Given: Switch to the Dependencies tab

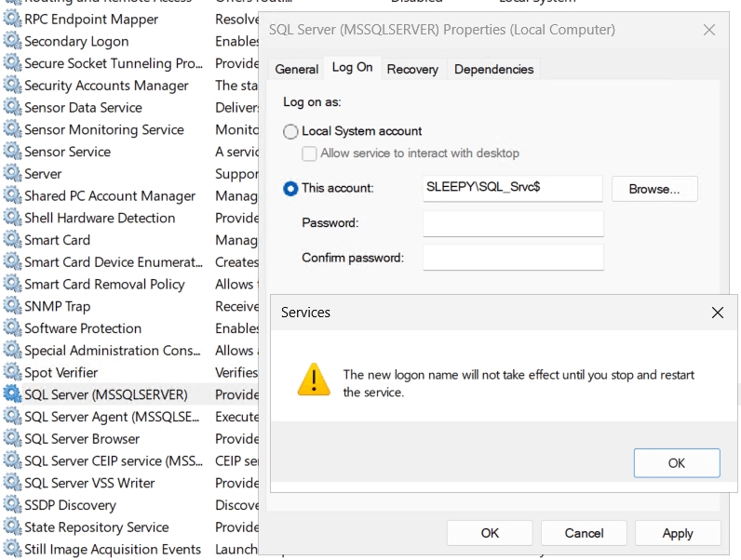Looking at the screenshot, I should click(x=493, y=69).
